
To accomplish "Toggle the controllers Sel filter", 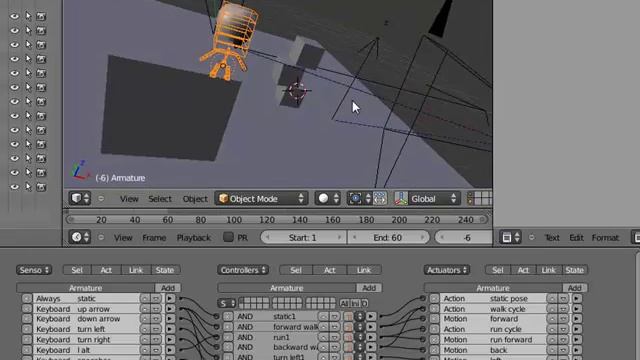I will click(x=296, y=270).
